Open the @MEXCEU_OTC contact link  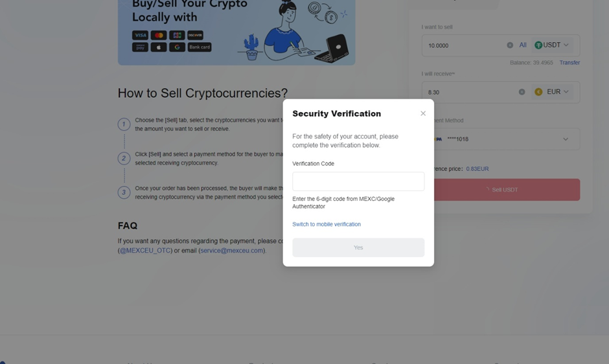145,251
